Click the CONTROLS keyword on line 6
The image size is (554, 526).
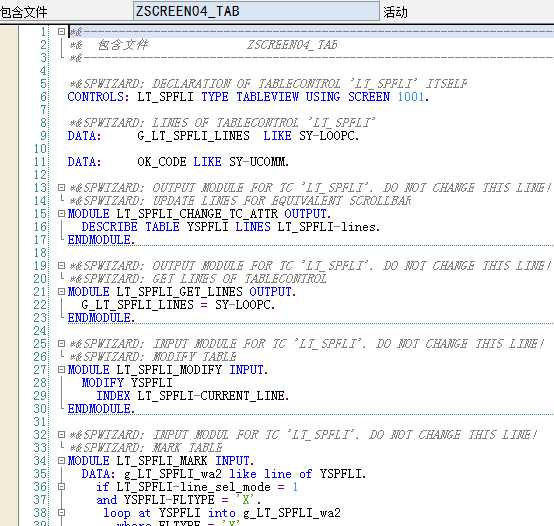coord(99,96)
